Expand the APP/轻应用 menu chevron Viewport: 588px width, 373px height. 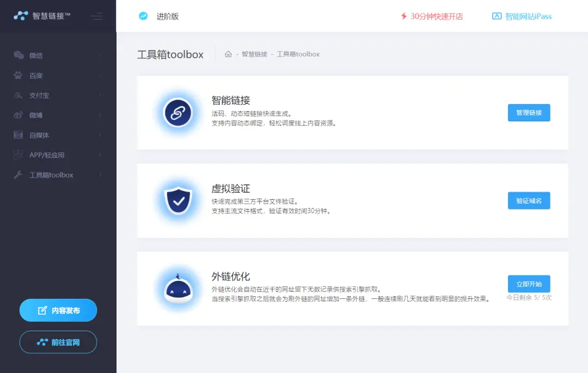(x=101, y=155)
